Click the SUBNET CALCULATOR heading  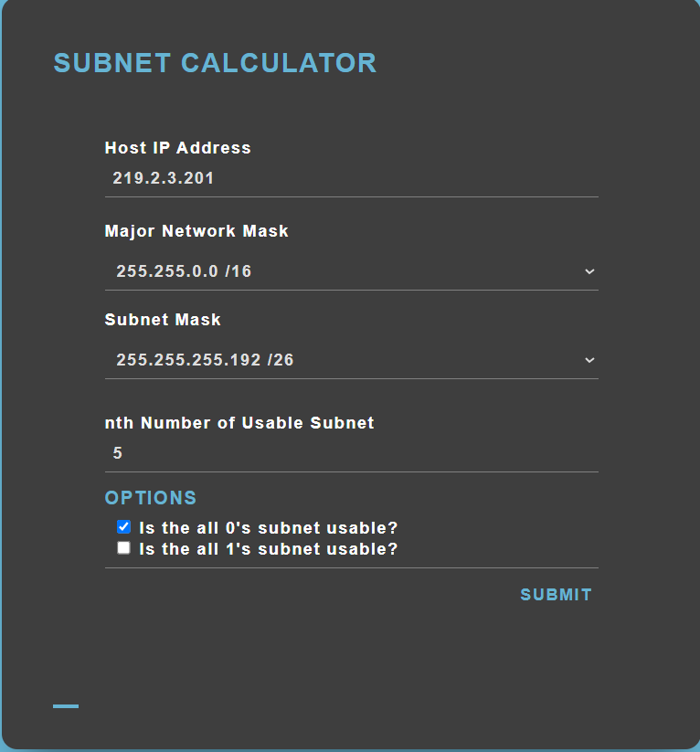coord(215,63)
